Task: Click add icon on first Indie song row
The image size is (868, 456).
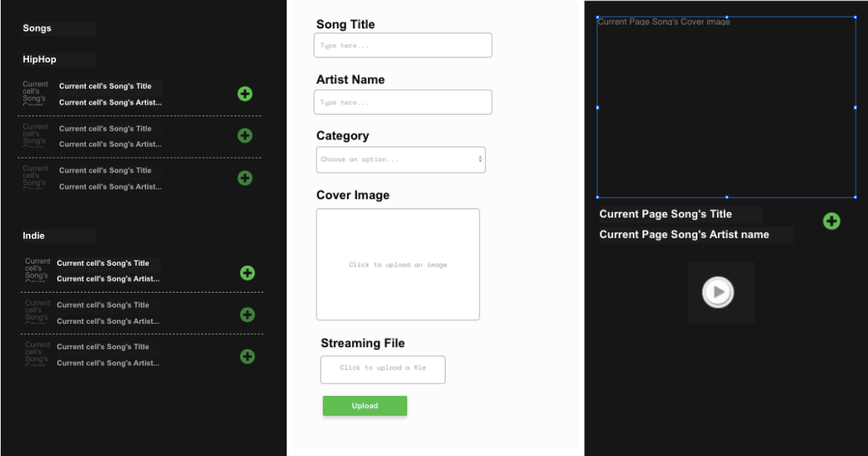Action: [247, 273]
